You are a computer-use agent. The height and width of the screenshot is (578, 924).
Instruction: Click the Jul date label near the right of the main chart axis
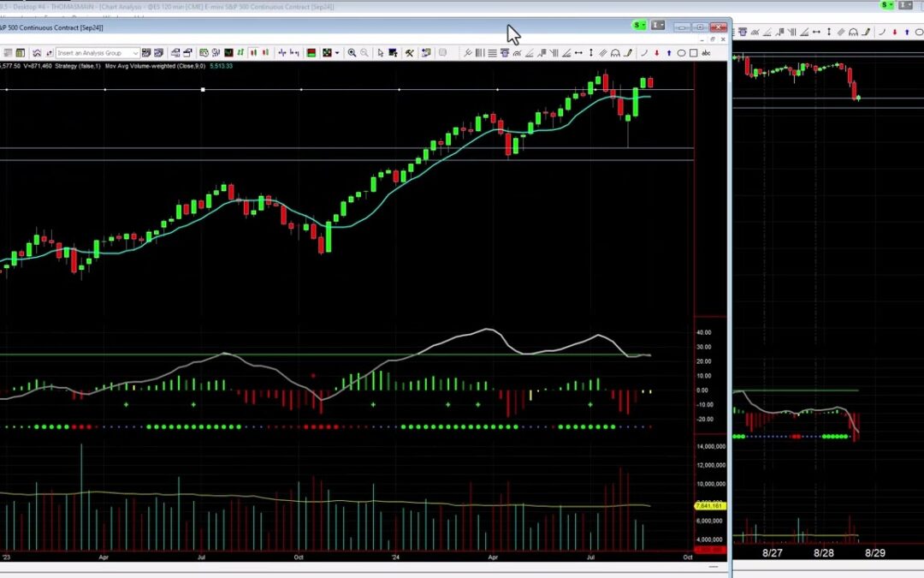tap(590, 557)
